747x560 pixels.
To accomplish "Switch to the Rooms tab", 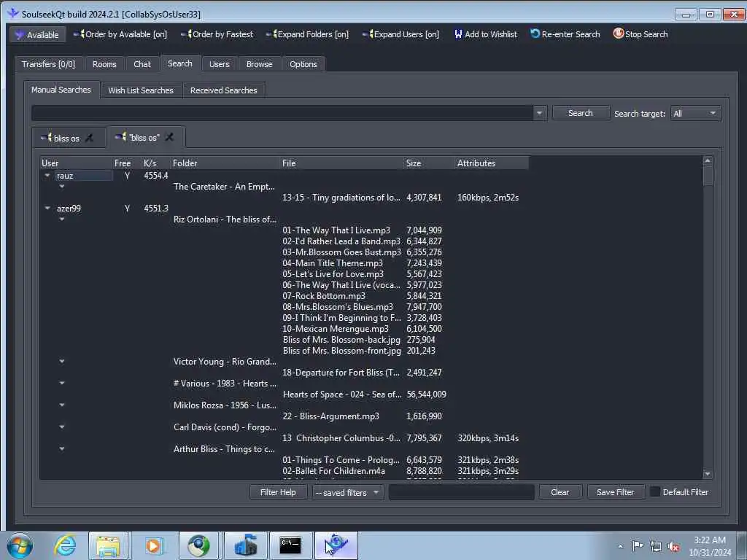I will [104, 64].
